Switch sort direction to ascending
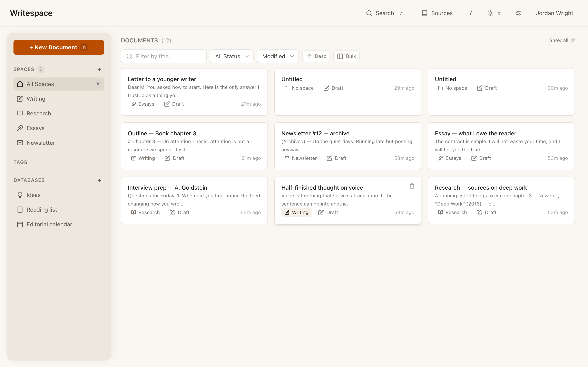The height and width of the screenshot is (367, 588). (x=316, y=56)
